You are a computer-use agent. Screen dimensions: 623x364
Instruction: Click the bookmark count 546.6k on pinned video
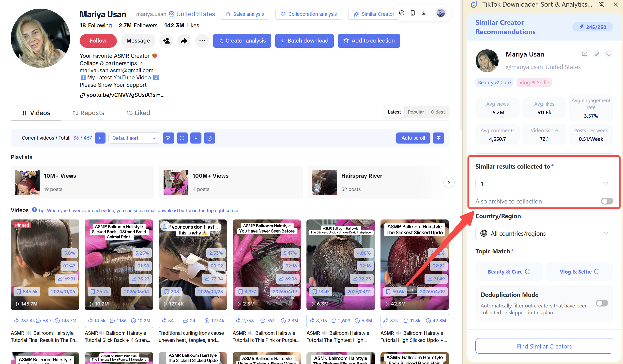point(27,291)
